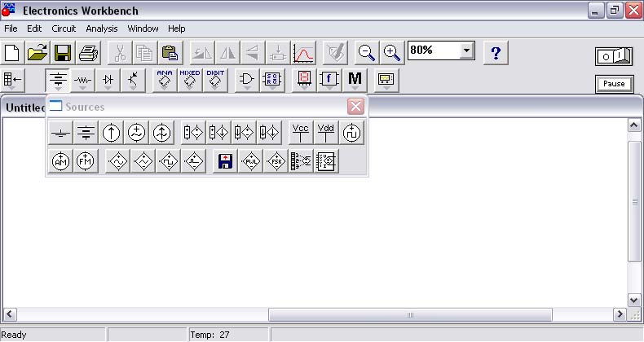Zoom out with minus magnifier
This screenshot has width=644, height=342.
click(366, 53)
